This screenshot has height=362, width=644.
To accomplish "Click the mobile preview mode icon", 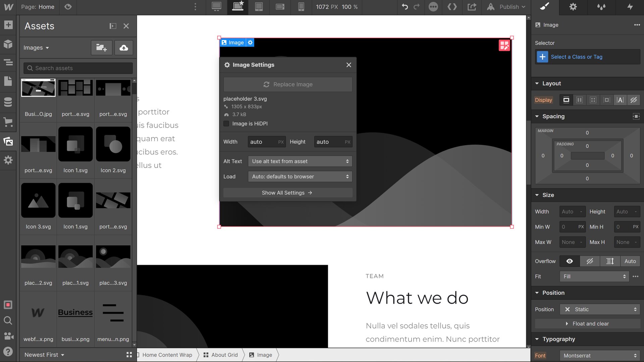I will click(x=300, y=7).
